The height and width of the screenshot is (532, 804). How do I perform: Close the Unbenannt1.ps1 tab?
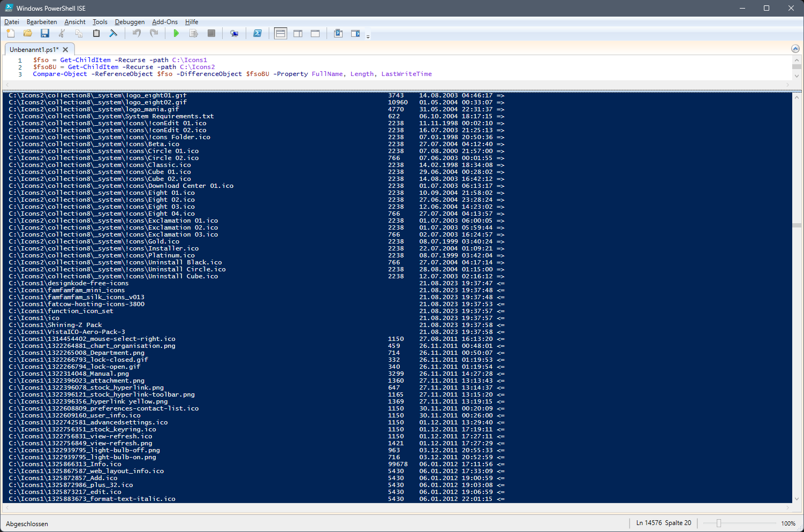pyautogui.click(x=65, y=49)
